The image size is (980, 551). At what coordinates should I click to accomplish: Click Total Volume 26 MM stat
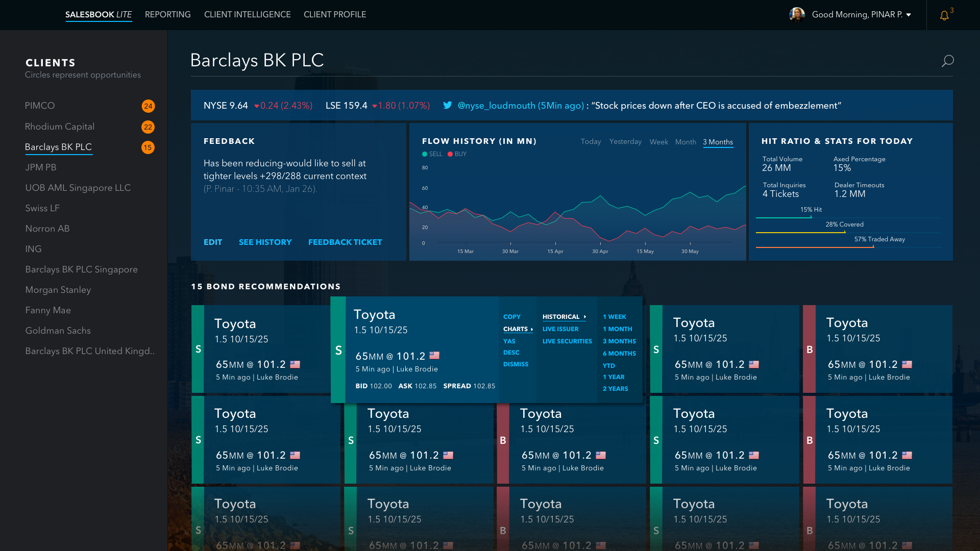tap(782, 164)
